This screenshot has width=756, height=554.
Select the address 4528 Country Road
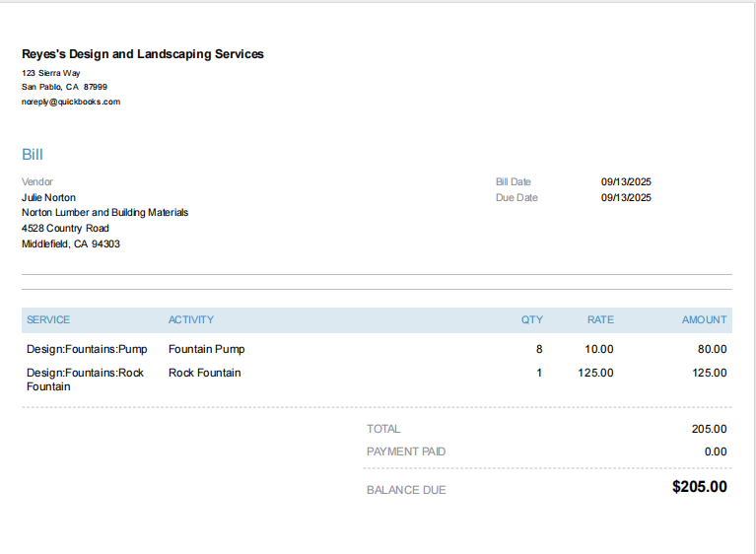click(65, 228)
